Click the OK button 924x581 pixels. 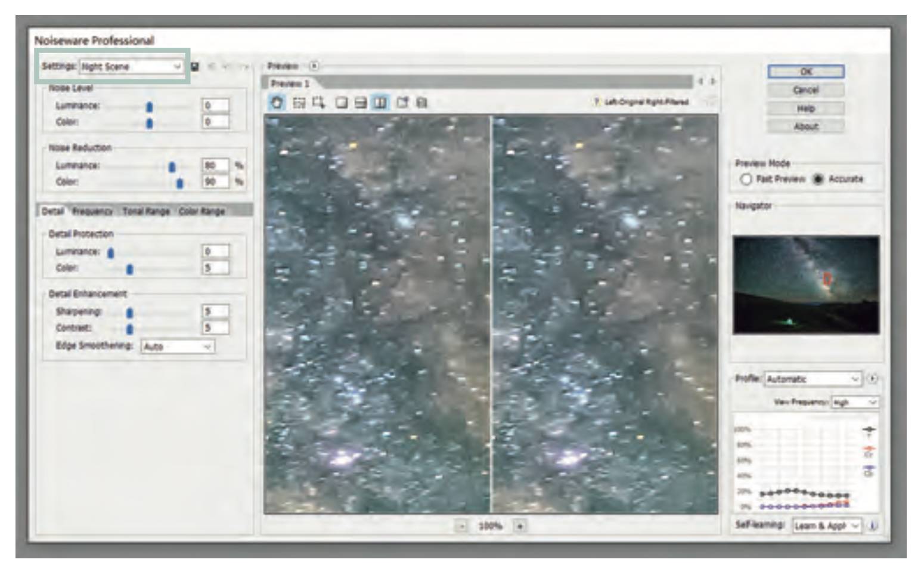805,72
